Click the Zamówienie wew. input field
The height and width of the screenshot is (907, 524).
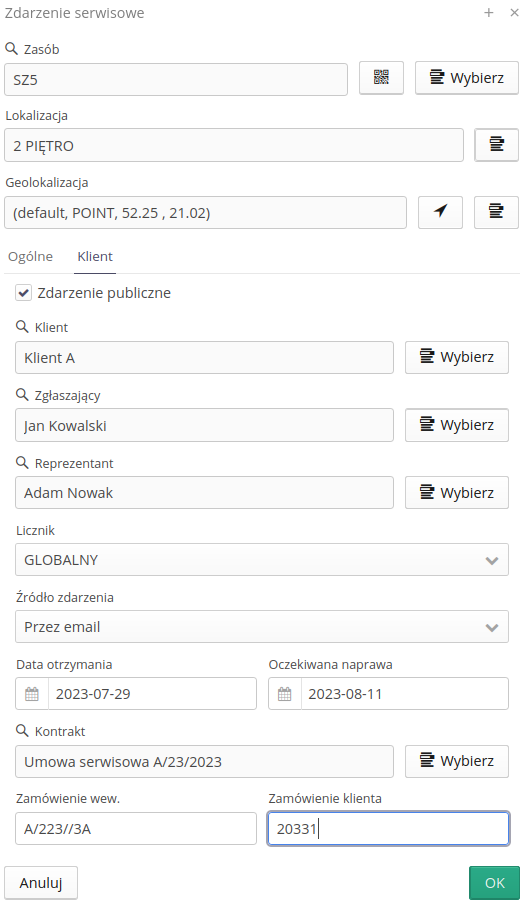(x=136, y=828)
